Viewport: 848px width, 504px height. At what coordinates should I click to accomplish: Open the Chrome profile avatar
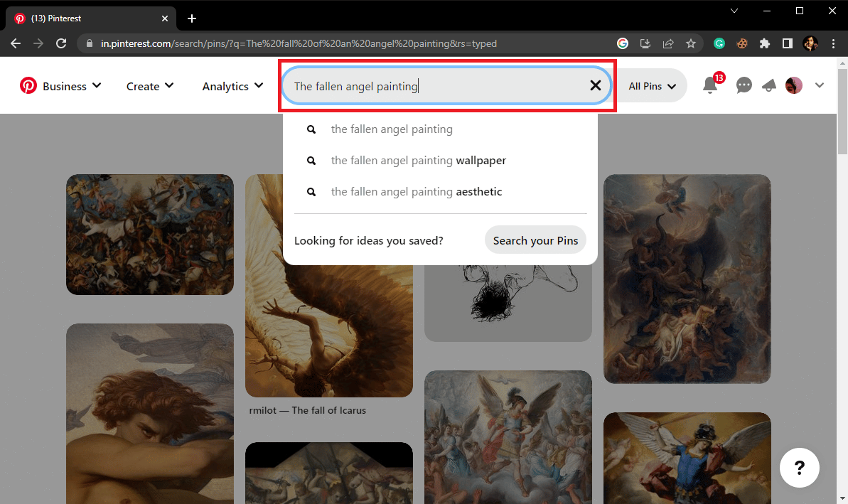click(810, 43)
